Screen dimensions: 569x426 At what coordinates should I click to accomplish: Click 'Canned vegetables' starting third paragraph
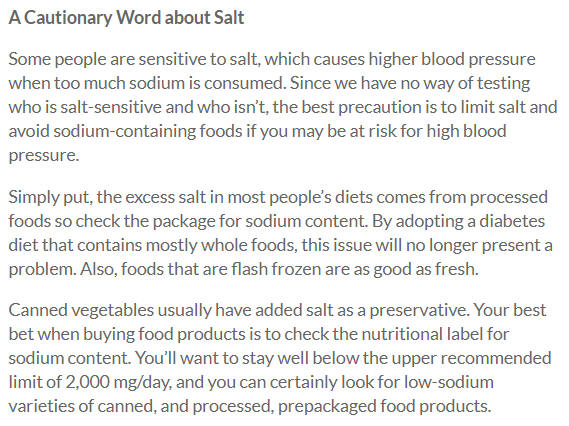(81, 310)
